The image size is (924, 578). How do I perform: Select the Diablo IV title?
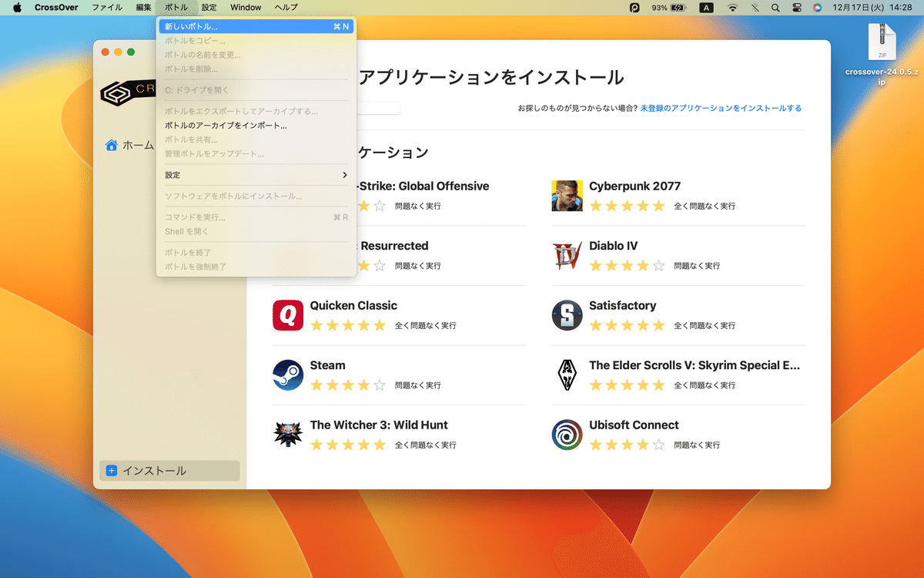(x=613, y=247)
